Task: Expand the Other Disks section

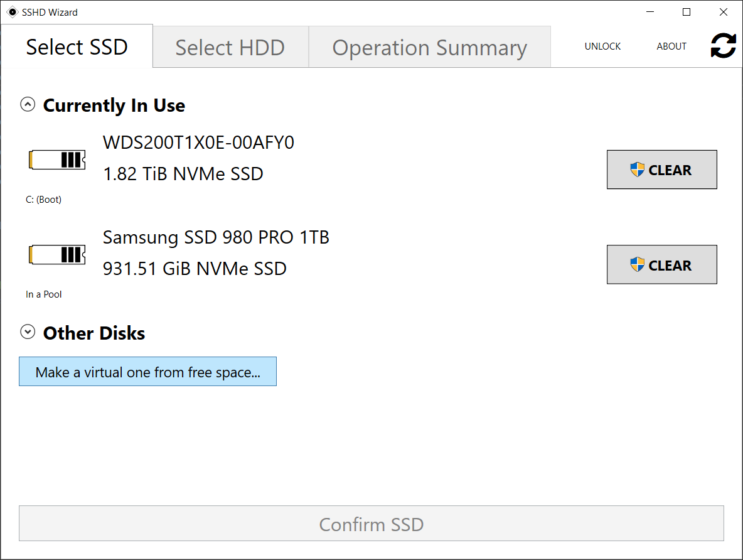Action: pyautogui.click(x=28, y=332)
